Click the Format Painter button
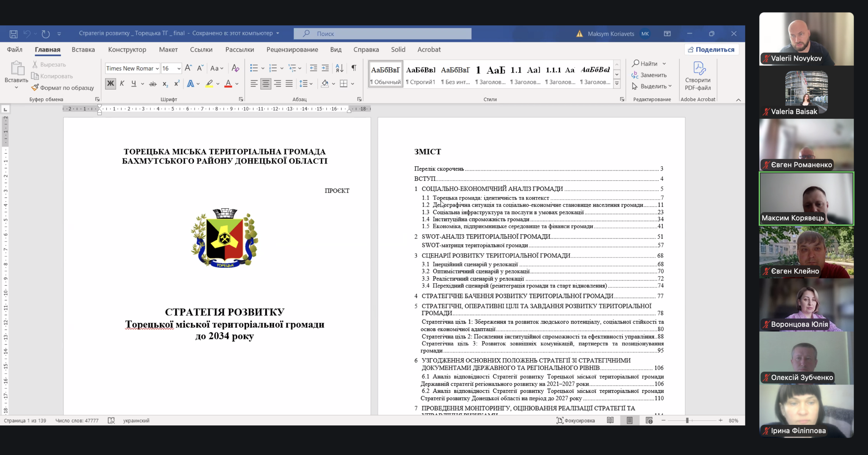 click(x=62, y=88)
